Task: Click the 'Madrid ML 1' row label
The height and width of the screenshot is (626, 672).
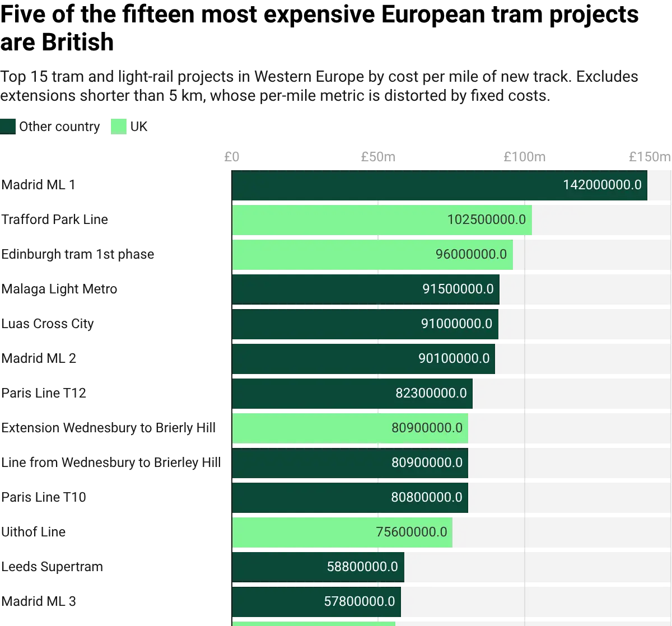Action: [x=39, y=185]
